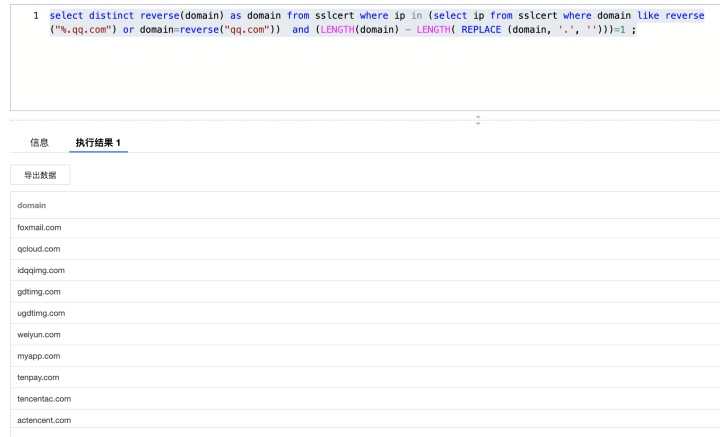Select the foxmail.com result row
720x437 pixels.
click(365, 228)
